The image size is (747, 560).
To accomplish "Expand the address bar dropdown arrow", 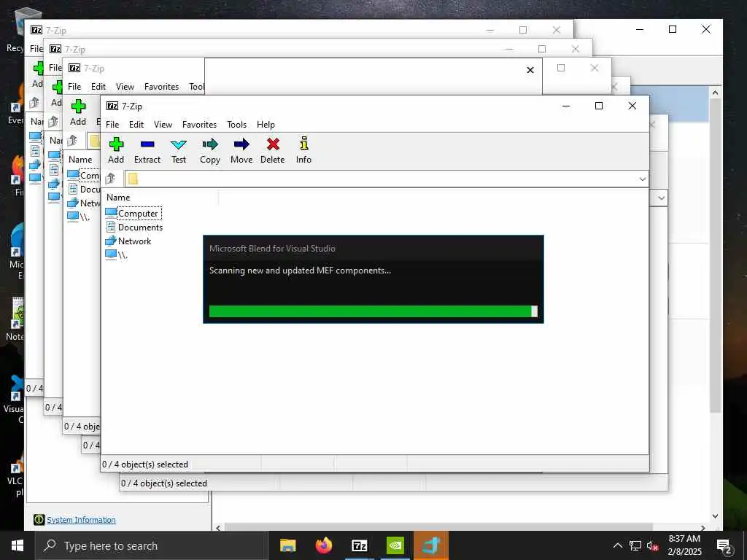I will [642, 179].
